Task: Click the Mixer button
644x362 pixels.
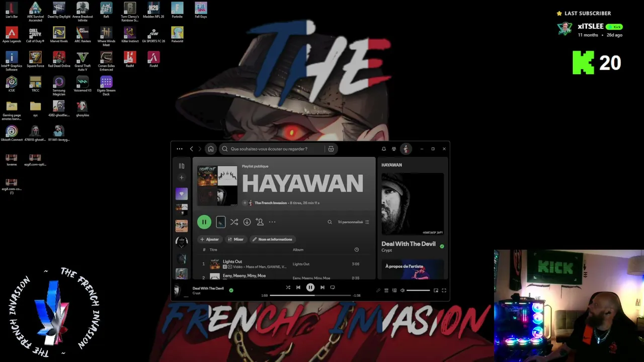Action: click(x=235, y=239)
